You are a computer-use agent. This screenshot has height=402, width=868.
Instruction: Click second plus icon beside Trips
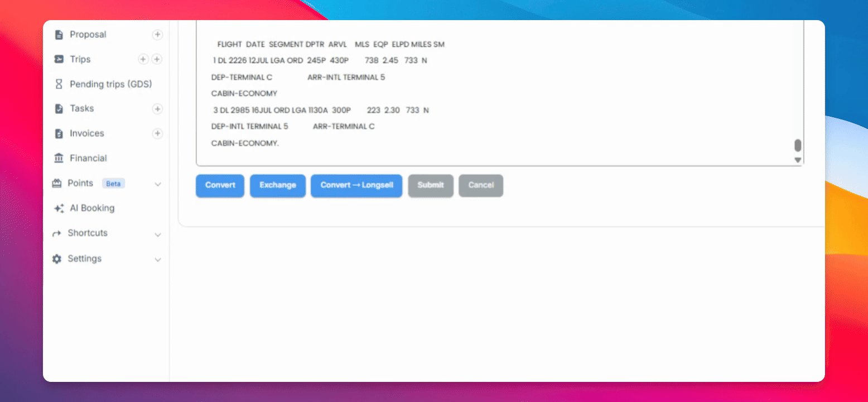157,59
